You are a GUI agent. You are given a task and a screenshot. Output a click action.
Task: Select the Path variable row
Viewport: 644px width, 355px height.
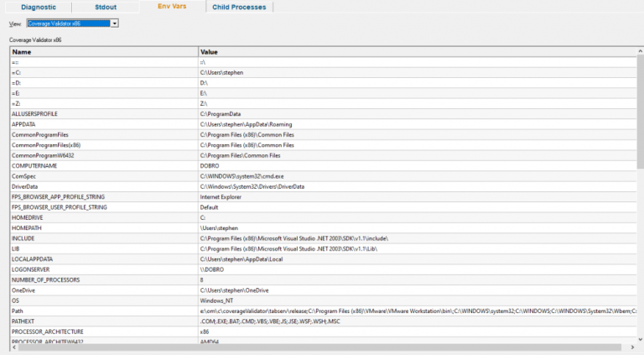(324, 311)
